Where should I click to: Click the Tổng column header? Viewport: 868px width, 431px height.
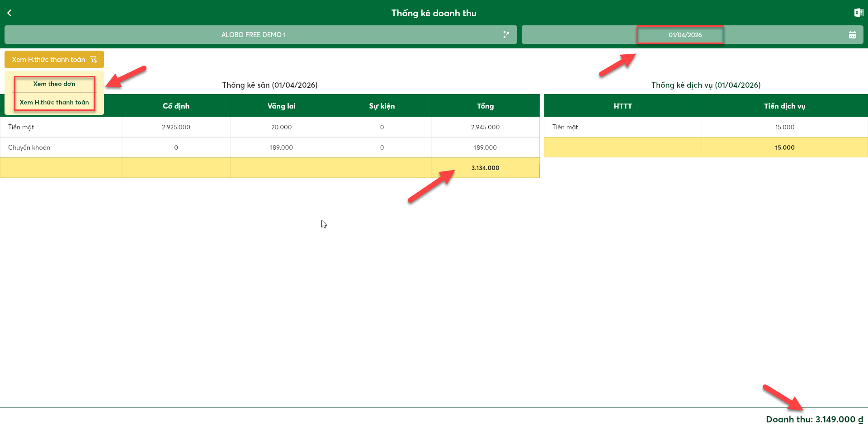[x=485, y=106]
